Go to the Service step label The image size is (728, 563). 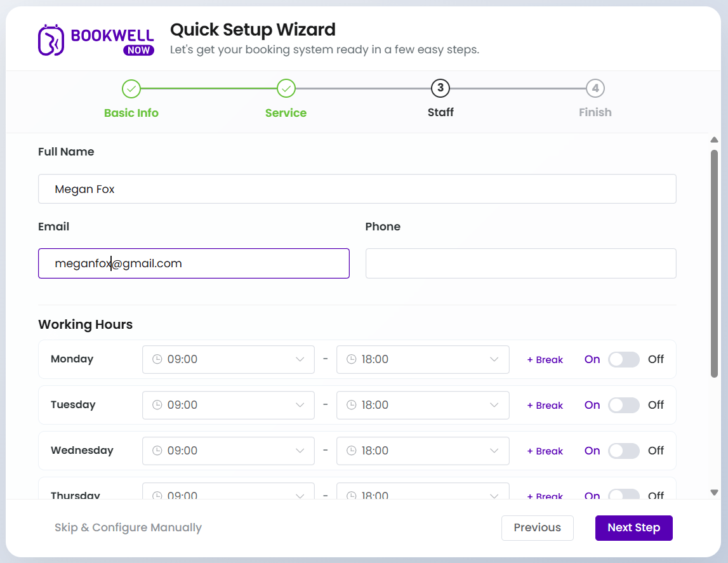coord(286,113)
